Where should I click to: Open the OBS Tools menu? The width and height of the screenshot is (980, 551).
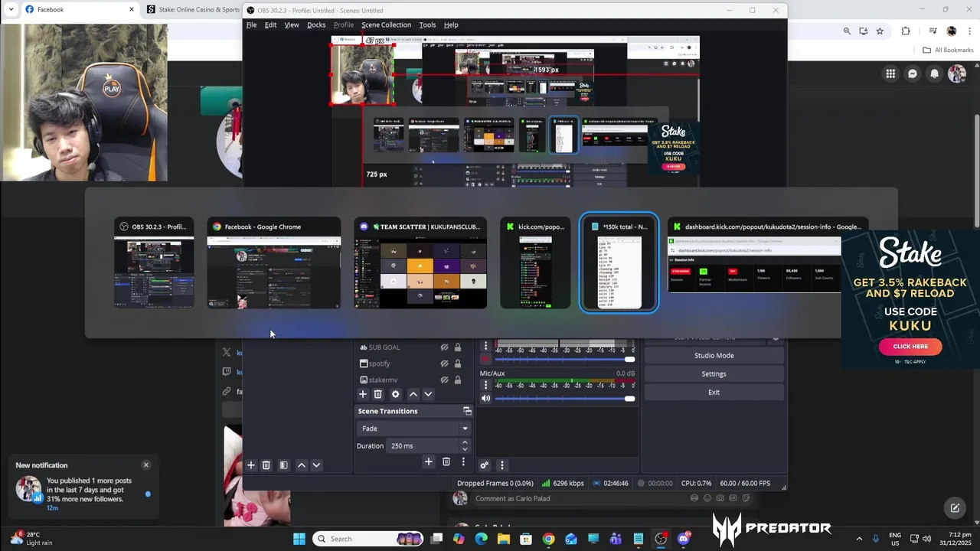(x=427, y=24)
